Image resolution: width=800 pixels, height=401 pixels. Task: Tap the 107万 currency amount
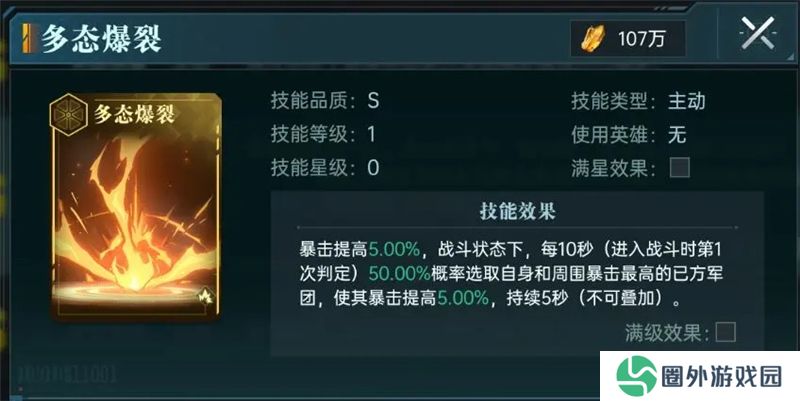pos(642,39)
